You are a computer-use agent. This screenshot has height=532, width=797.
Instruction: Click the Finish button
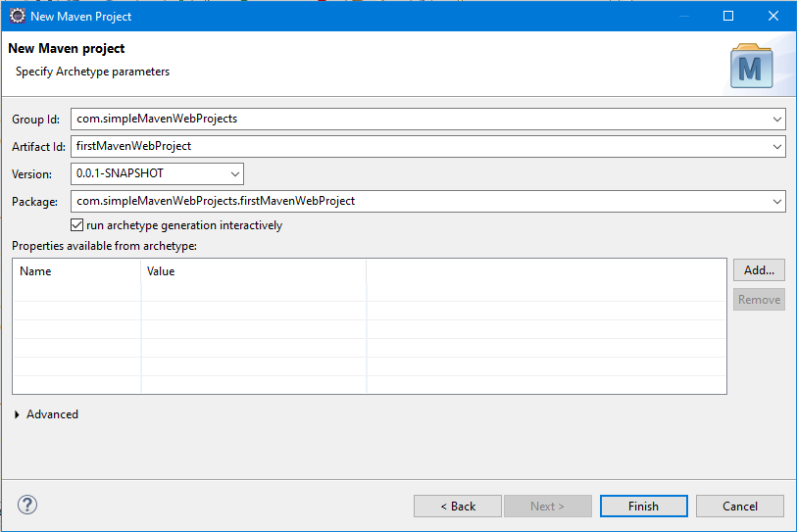[x=643, y=507]
